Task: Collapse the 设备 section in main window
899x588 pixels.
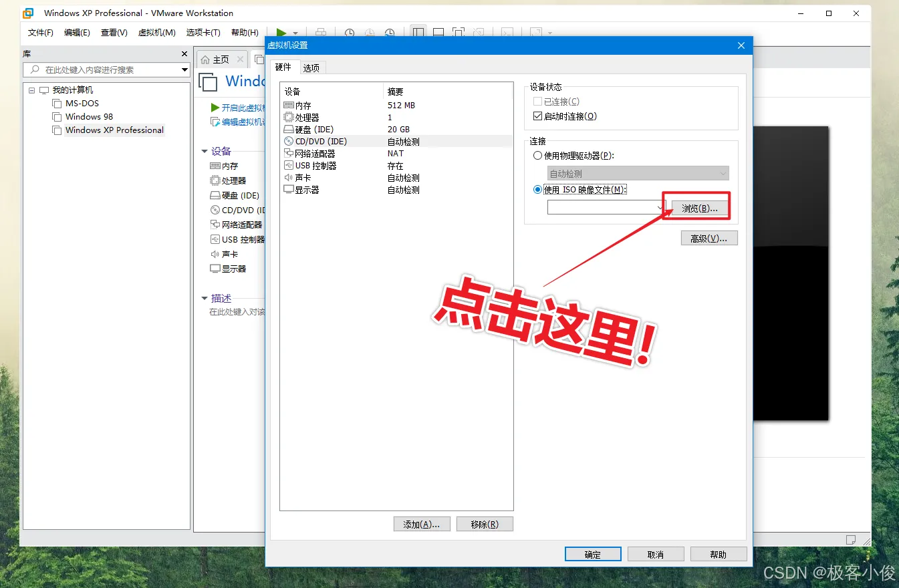Action: [x=205, y=152]
